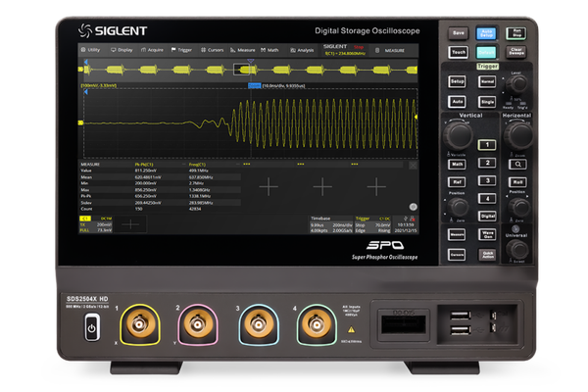
Task: Select Single trigger mode button
Action: (x=487, y=101)
